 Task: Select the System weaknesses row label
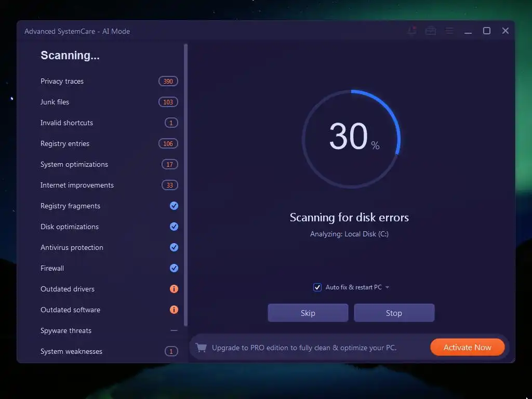(x=71, y=351)
